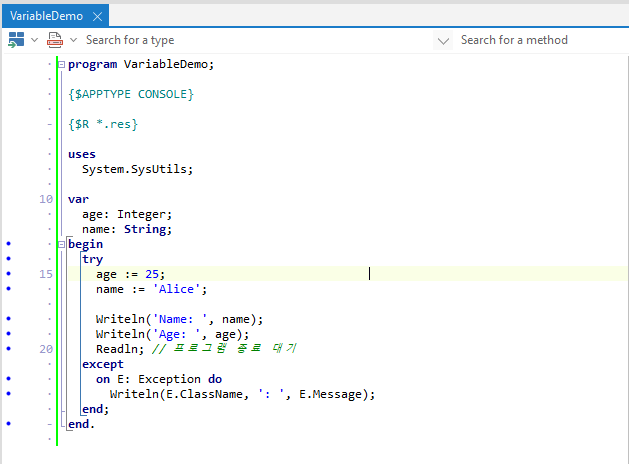This screenshot has width=629, height=464.
Task: Toggle breakpoint dot on Writeln 'Name:' line
Action: (9, 319)
